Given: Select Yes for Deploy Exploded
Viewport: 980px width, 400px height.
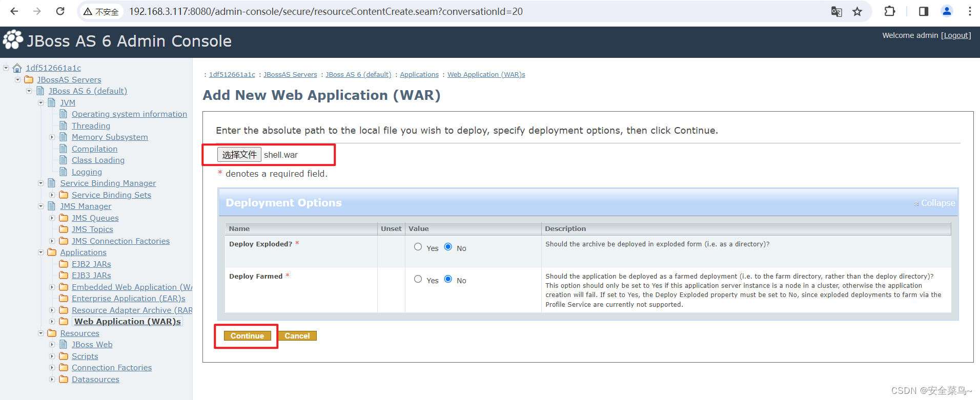Looking at the screenshot, I should [x=418, y=247].
